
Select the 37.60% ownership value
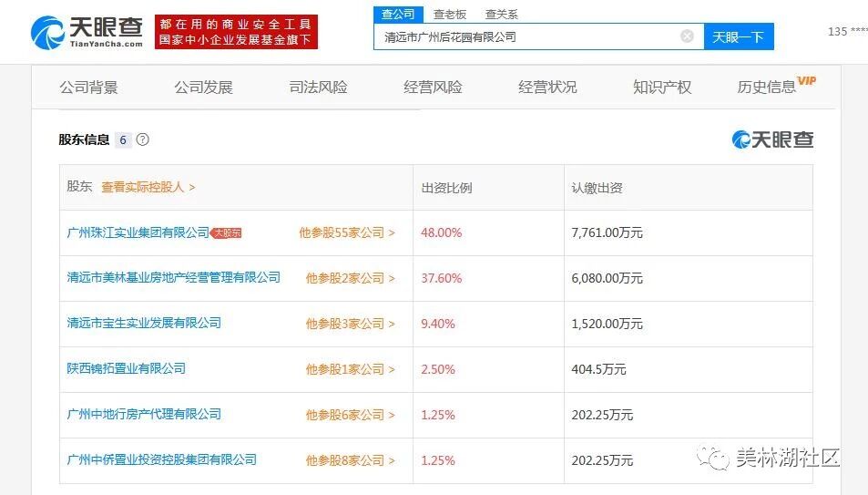click(x=441, y=278)
